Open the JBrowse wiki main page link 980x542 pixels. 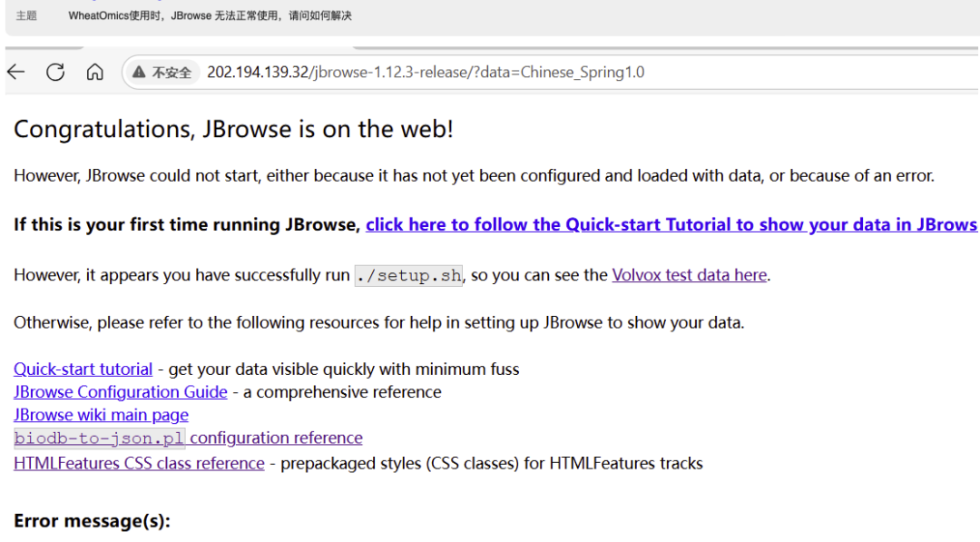tap(102, 415)
